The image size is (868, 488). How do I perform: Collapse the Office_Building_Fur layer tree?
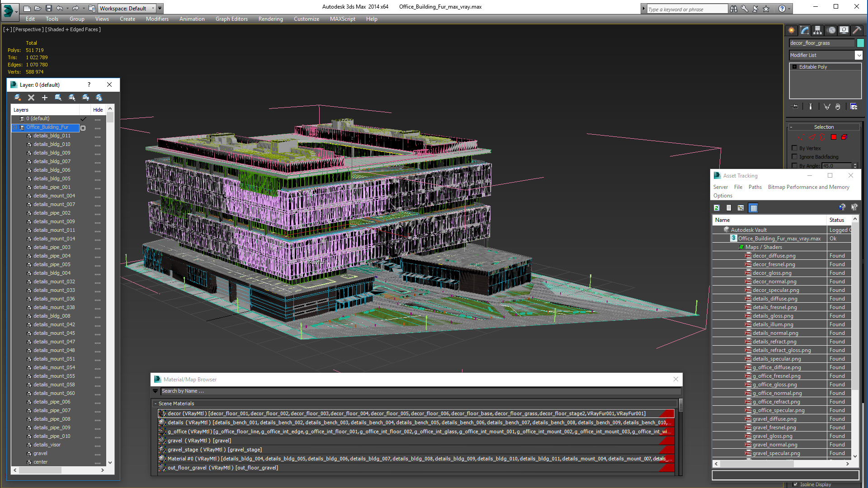pyautogui.click(x=15, y=127)
